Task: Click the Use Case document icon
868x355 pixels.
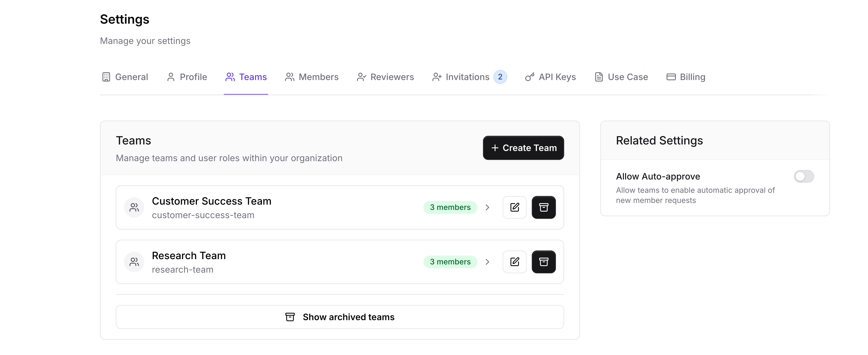Action: [599, 77]
